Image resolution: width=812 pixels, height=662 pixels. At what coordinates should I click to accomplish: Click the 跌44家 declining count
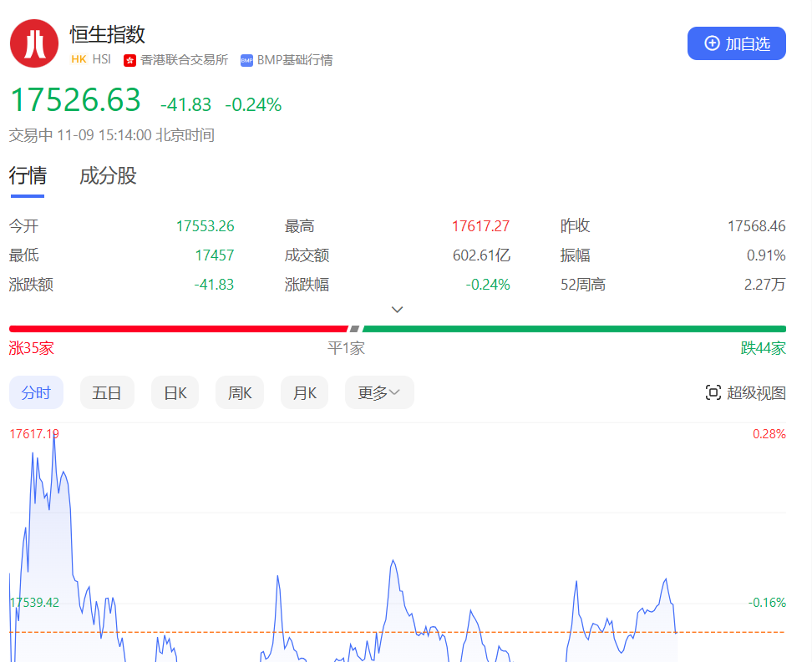(x=763, y=348)
